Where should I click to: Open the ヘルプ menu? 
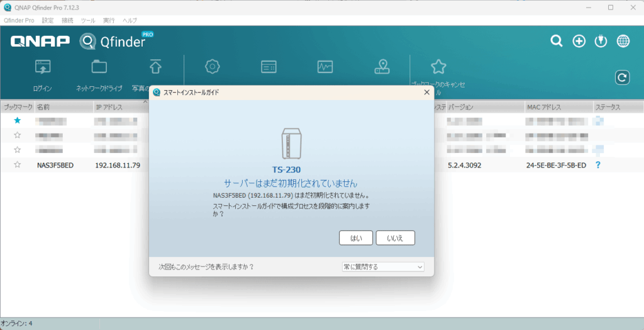130,21
